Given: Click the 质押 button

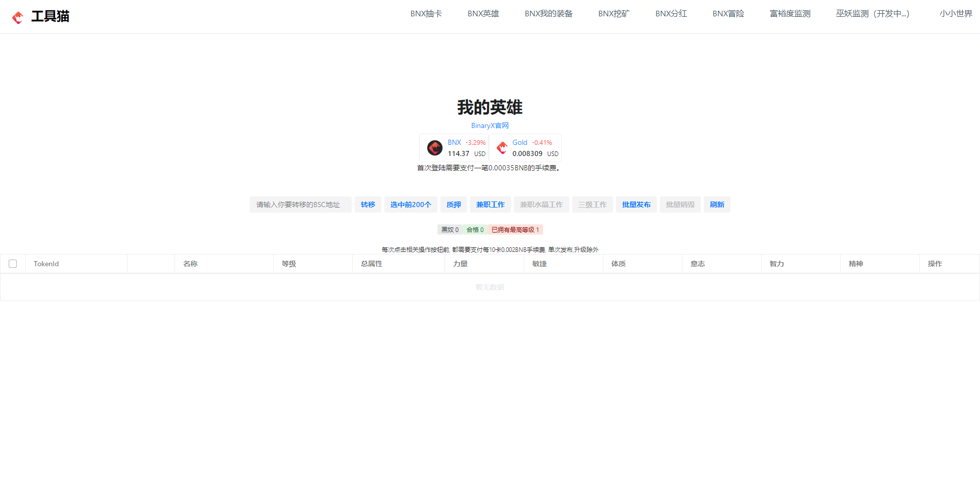Looking at the screenshot, I should click(454, 204).
